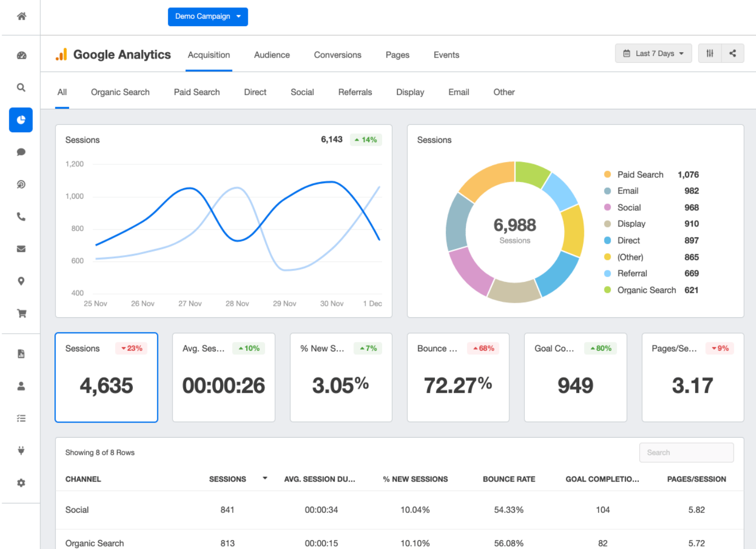Click the Paid Search legend color dot

point(607,175)
